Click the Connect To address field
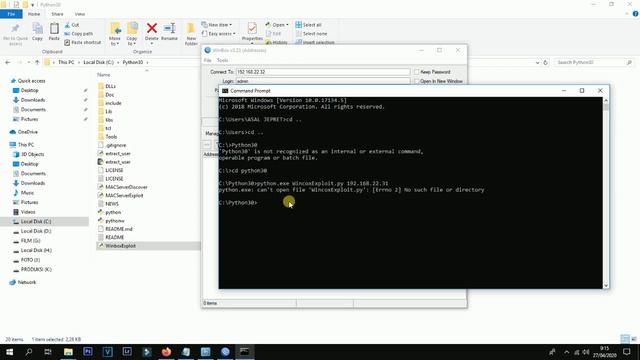Screen dimensions: 640x360 pyautogui.click(x=323, y=72)
